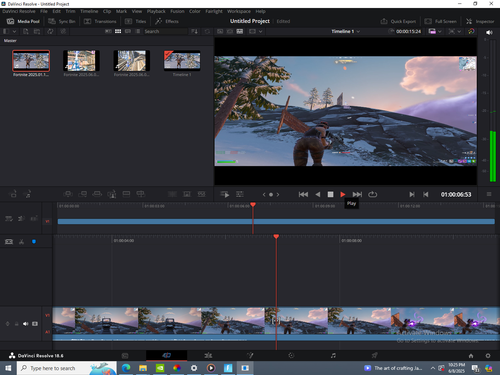
Task: Click the Ripple Overwrite icon
Action: pyautogui.click(x=97, y=194)
